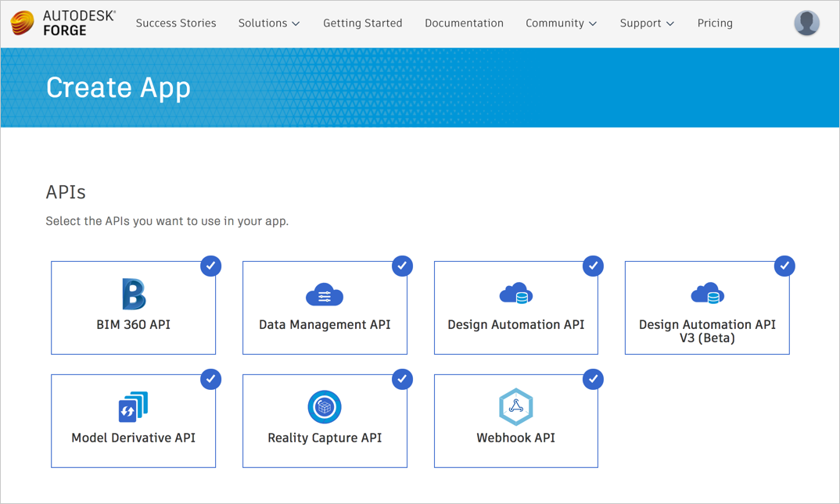Click the Design Automation V3 Beta icon
840x504 pixels.
pyautogui.click(x=707, y=295)
